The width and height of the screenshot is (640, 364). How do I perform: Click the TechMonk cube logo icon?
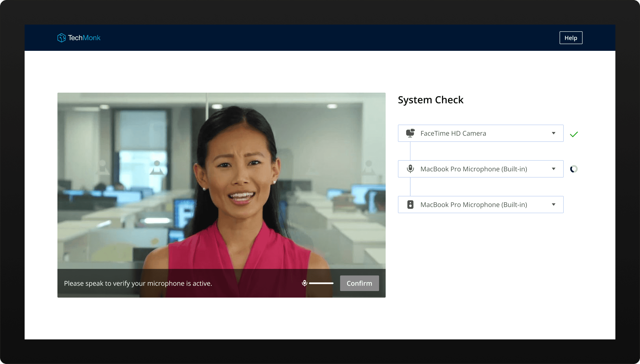[61, 38]
